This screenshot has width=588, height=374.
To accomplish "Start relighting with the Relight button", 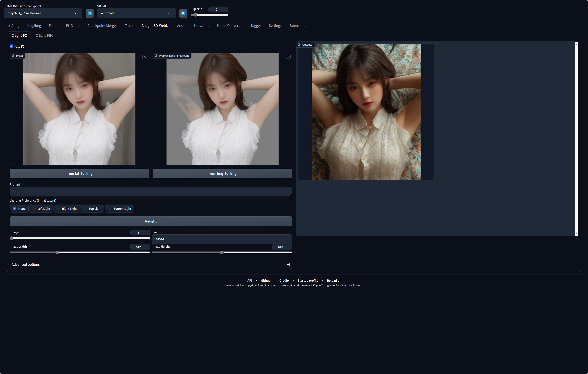I will click(x=151, y=221).
